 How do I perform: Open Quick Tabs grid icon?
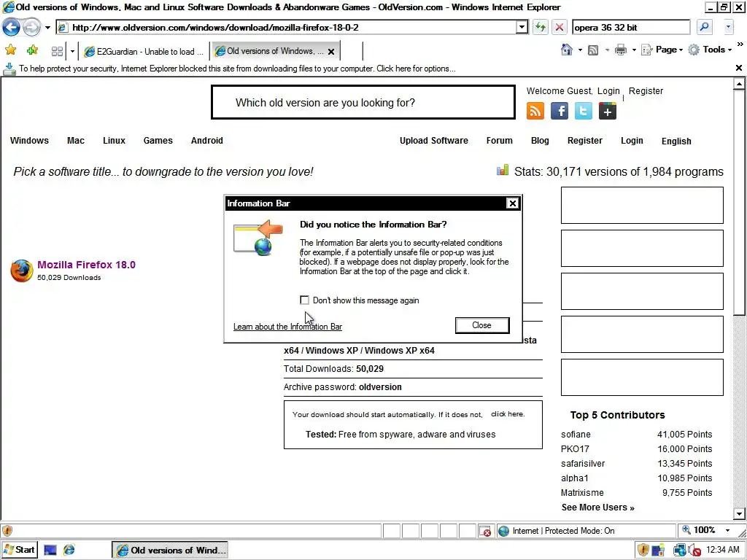[57, 51]
